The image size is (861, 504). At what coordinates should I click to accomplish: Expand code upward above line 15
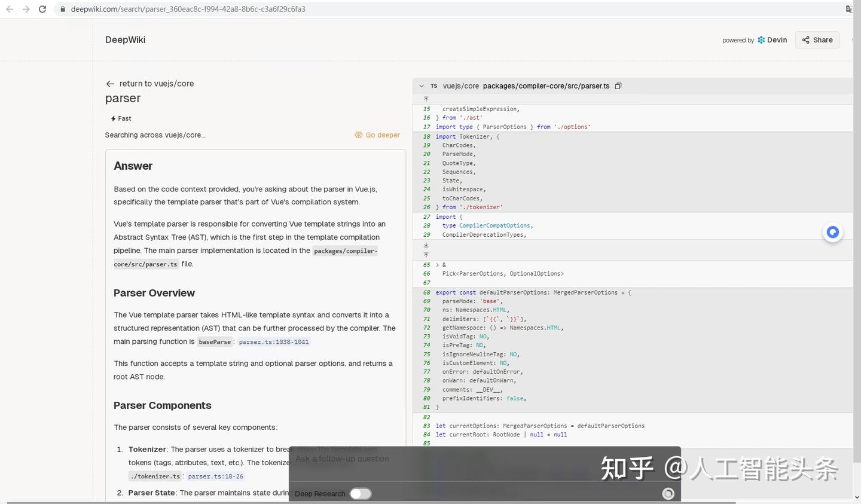[x=426, y=99]
